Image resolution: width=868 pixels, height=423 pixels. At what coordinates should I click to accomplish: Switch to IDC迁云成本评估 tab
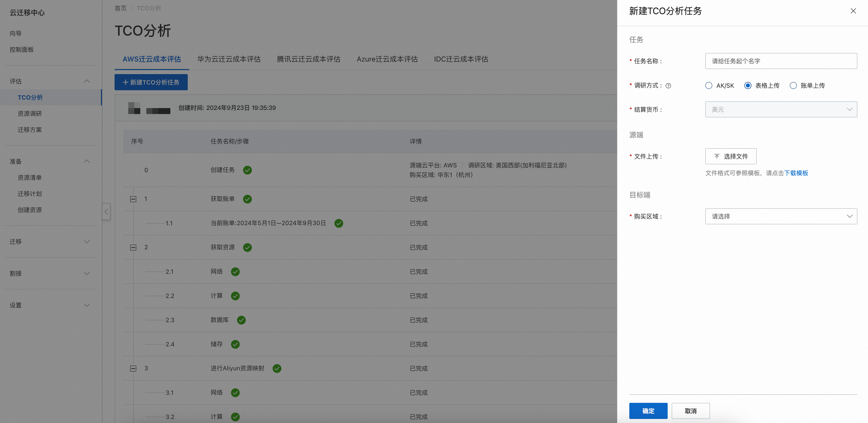click(x=461, y=59)
